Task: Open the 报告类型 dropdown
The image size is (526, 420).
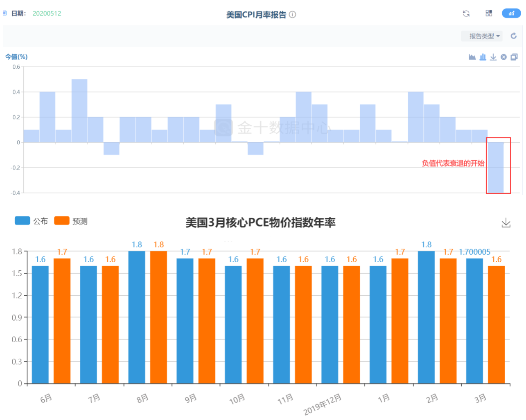Action: [x=482, y=36]
